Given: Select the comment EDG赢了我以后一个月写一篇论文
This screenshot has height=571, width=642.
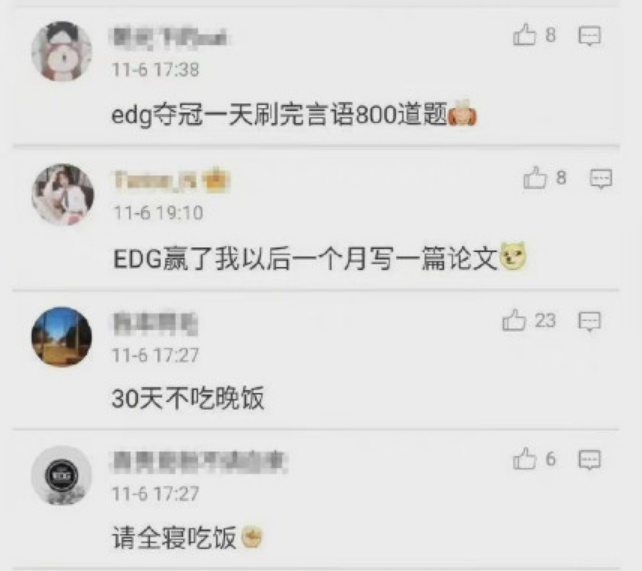Looking at the screenshot, I should (320, 258).
